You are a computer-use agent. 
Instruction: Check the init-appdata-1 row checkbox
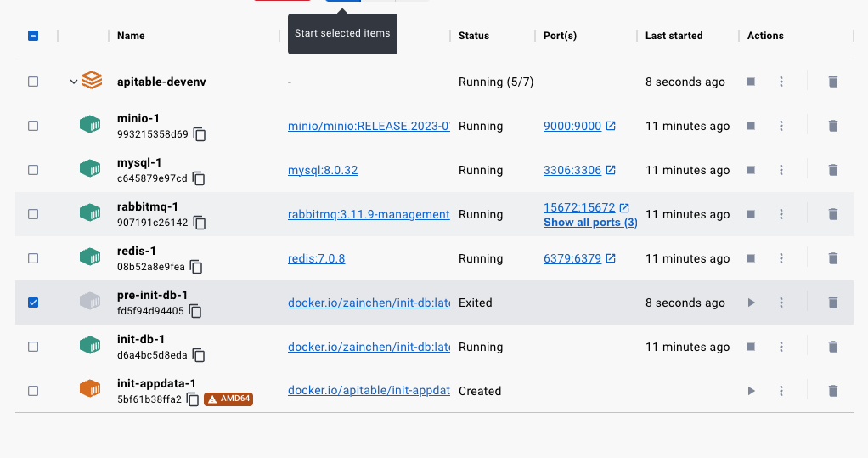[x=33, y=391]
